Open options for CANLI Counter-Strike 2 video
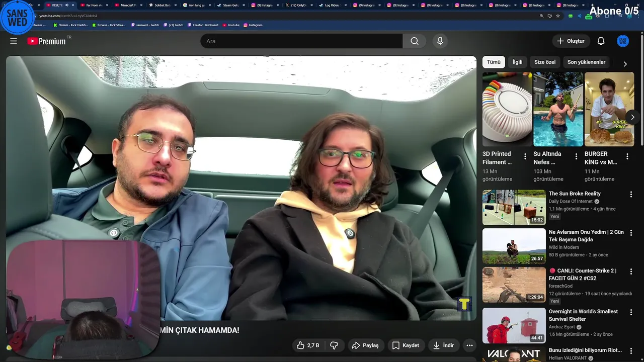This screenshot has width=644, height=362. [x=631, y=271]
